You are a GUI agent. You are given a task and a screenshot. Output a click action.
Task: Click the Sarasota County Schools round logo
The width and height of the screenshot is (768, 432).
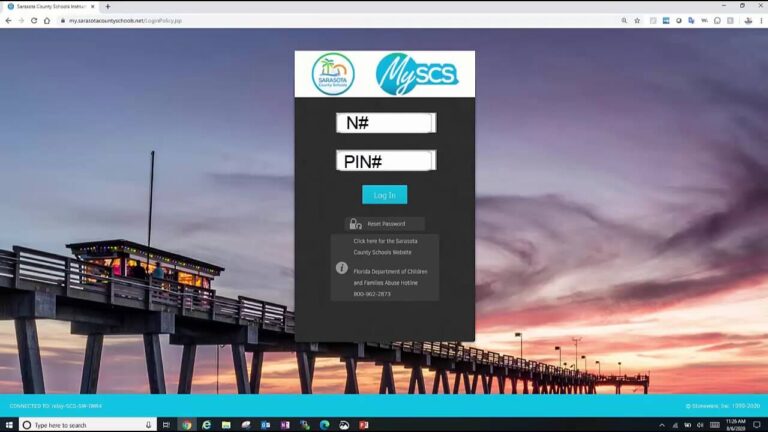[x=333, y=74]
